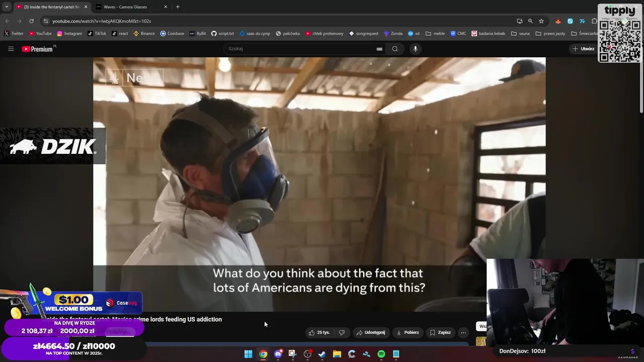Screen dimensions: 644x362
Task: Open Steam from the taskbar
Action: pos(322,354)
